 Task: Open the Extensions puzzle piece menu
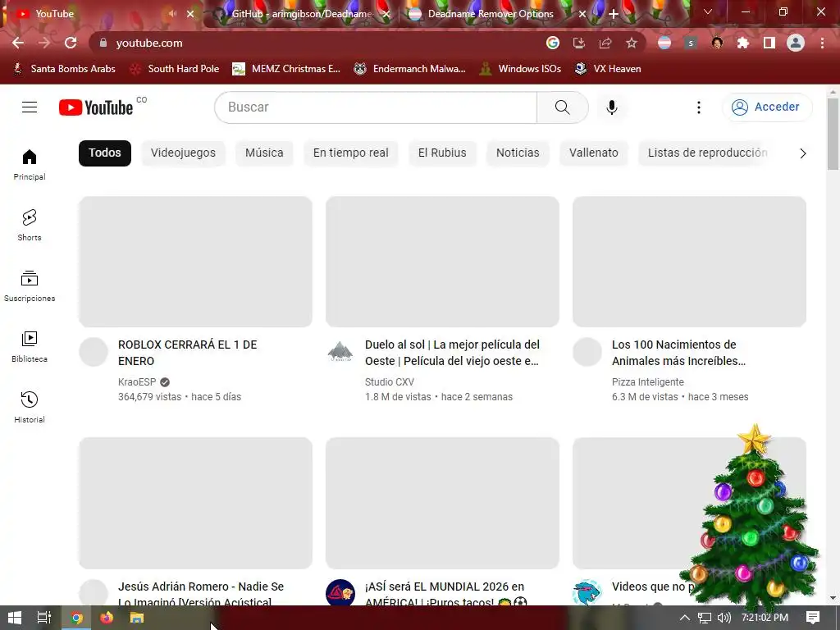point(743,43)
